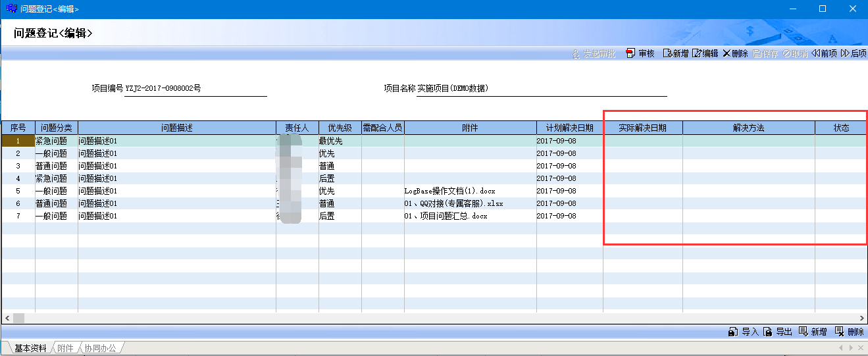Click the 项目编号 input field
Viewport: 868px width, 356px height.
(x=195, y=89)
